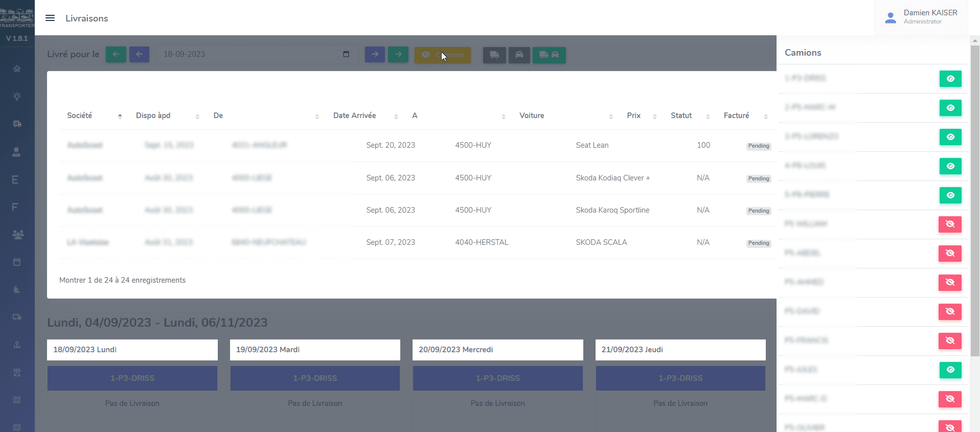Click the blue next-day right arrow button
This screenshot has width=980, height=432.
[x=375, y=54]
